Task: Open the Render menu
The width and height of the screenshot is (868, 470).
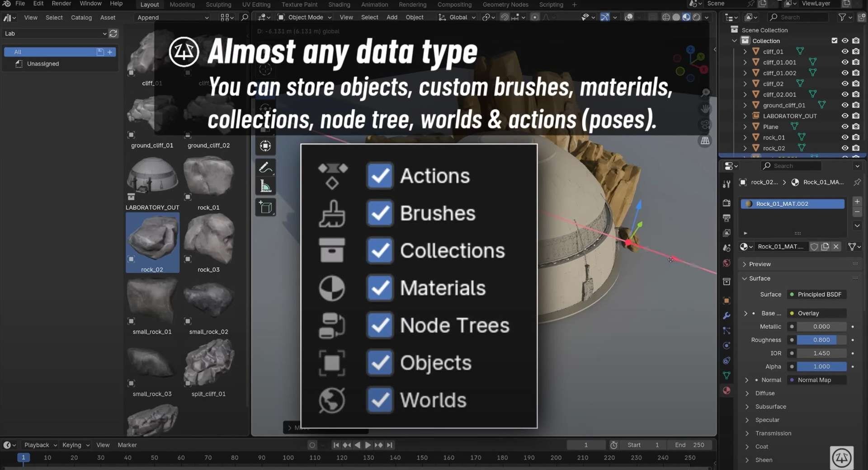Action: (61, 4)
